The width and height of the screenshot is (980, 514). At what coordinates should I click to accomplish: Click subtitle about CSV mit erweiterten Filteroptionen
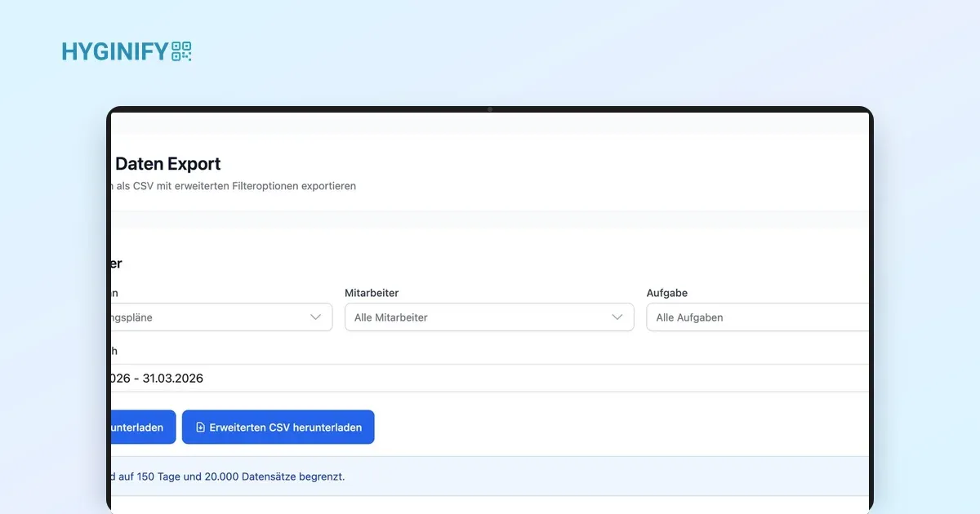coord(234,186)
